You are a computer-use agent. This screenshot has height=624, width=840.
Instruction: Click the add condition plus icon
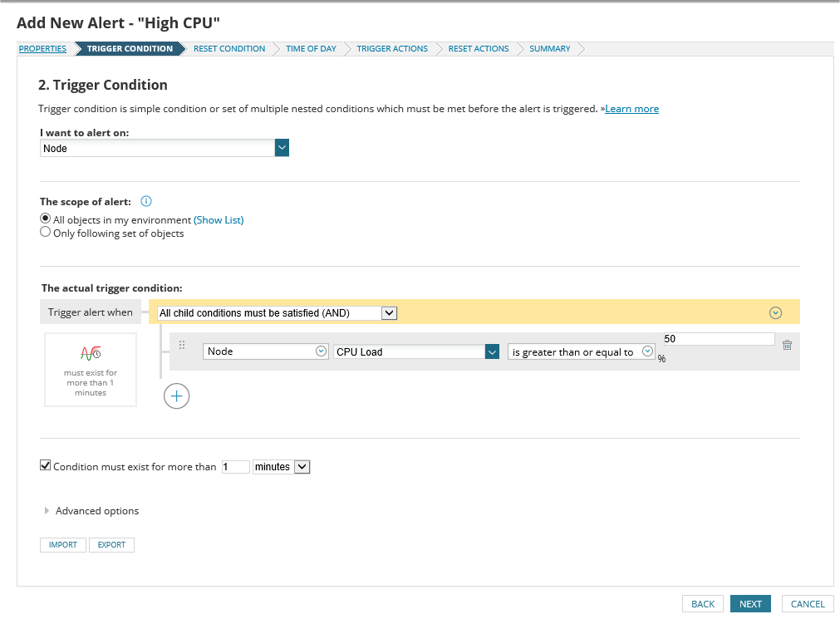click(176, 396)
